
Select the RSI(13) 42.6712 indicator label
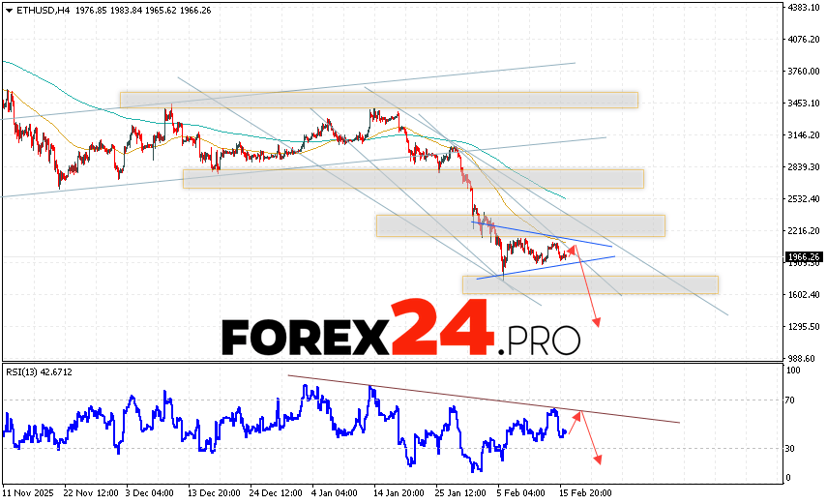point(39,371)
